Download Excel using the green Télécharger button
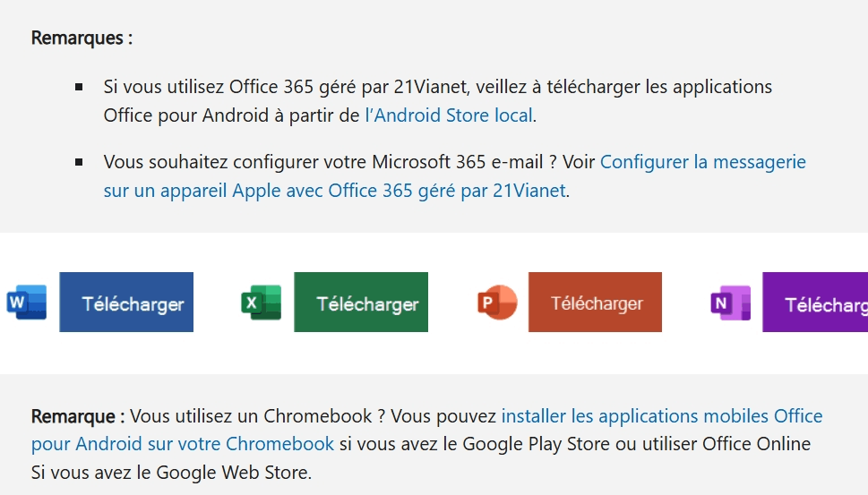The width and height of the screenshot is (868, 495). pyautogui.click(x=361, y=302)
